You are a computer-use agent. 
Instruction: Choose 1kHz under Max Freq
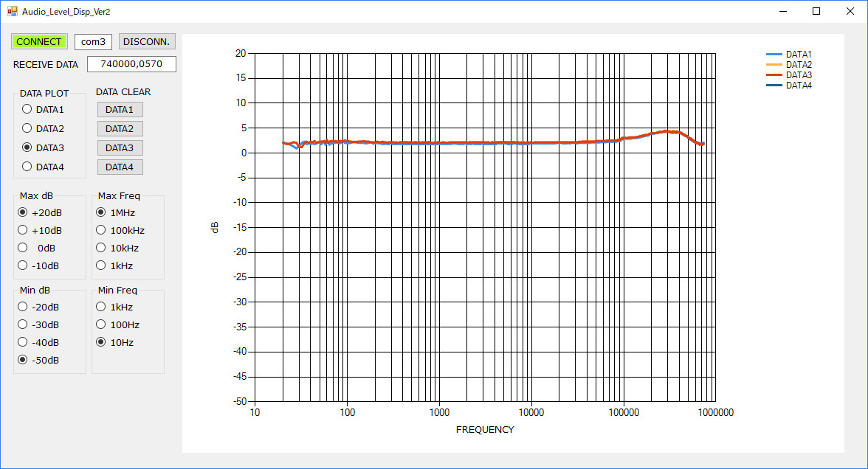[x=101, y=265]
